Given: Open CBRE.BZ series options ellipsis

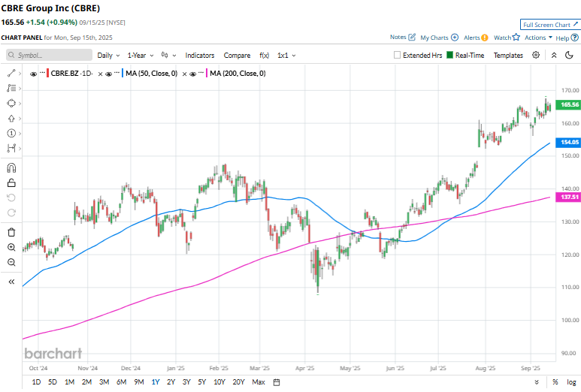Looking at the screenshot, I should click(42, 73).
